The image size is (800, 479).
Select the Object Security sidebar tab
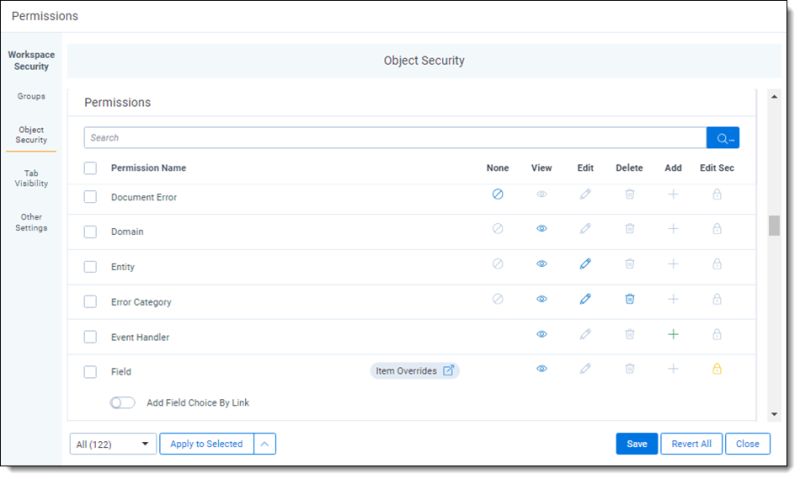click(x=31, y=135)
